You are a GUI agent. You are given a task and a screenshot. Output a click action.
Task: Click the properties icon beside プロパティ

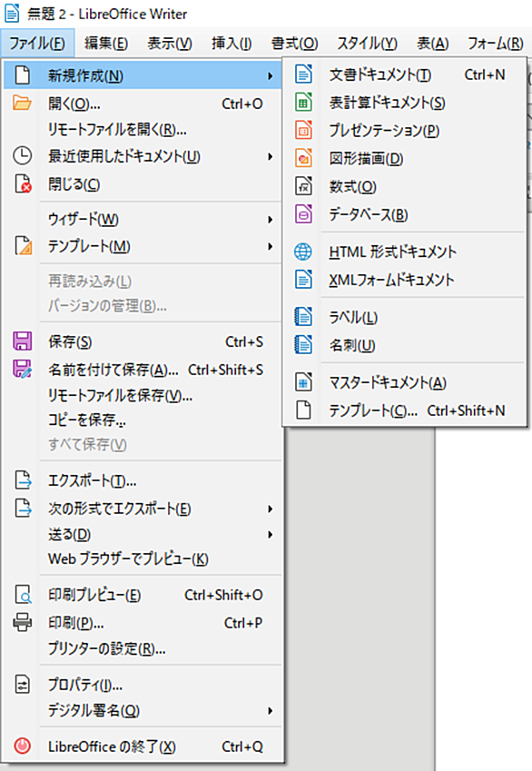(x=22, y=685)
